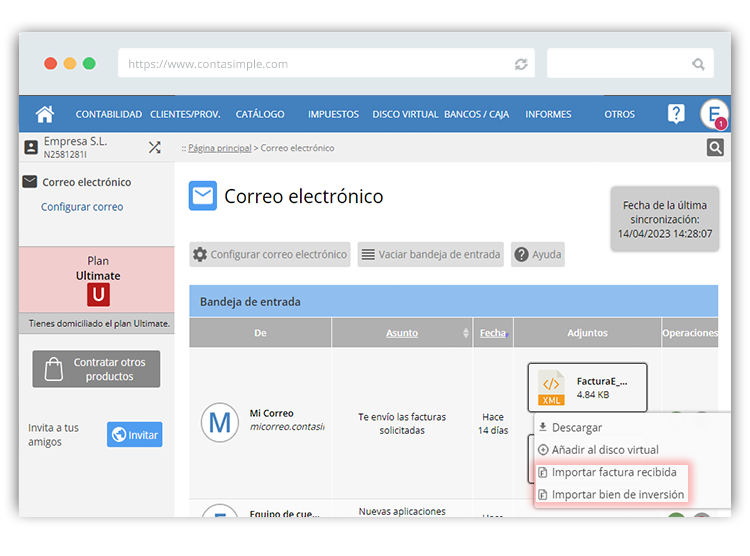
Task: Click the Adjuntos column header
Action: tap(587, 333)
